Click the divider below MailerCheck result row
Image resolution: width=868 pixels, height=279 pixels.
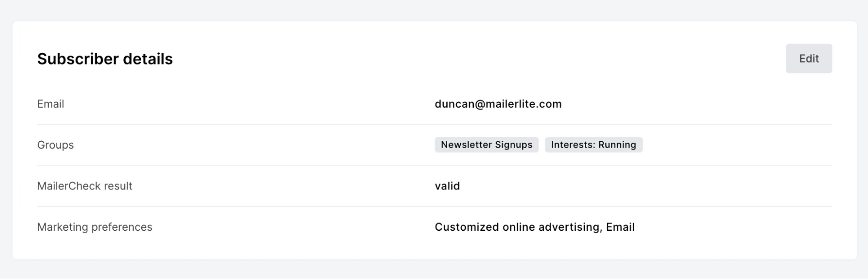[x=434, y=206]
